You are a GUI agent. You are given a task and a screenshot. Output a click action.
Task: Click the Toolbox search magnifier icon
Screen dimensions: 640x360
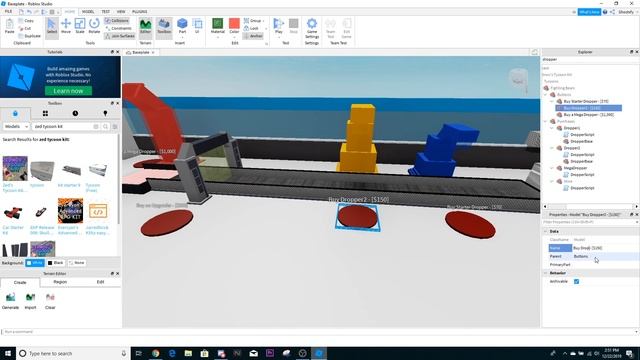click(x=105, y=127)
